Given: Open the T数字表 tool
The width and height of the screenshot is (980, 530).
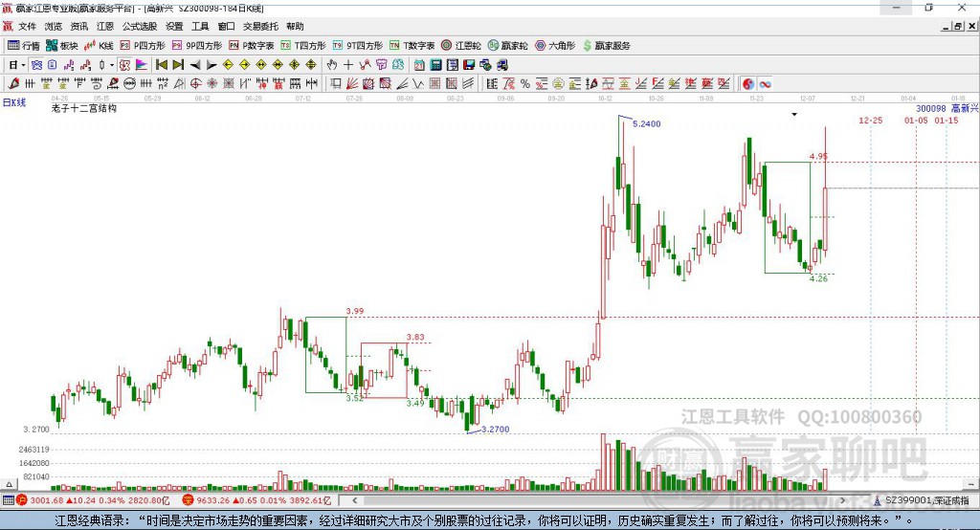Looking at the screenshot, I should click(x=412, y=46).
